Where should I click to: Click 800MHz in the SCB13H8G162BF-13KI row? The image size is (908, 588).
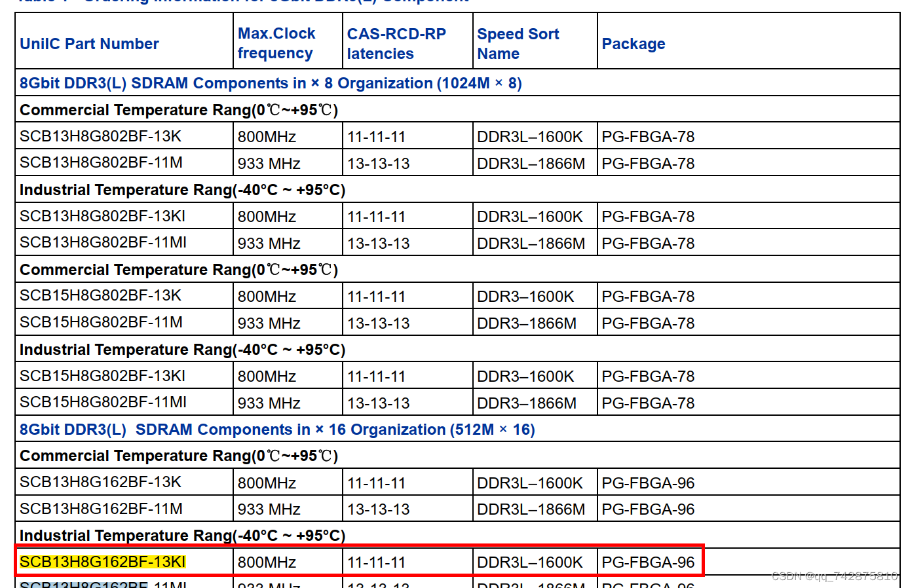coord(267,562)
